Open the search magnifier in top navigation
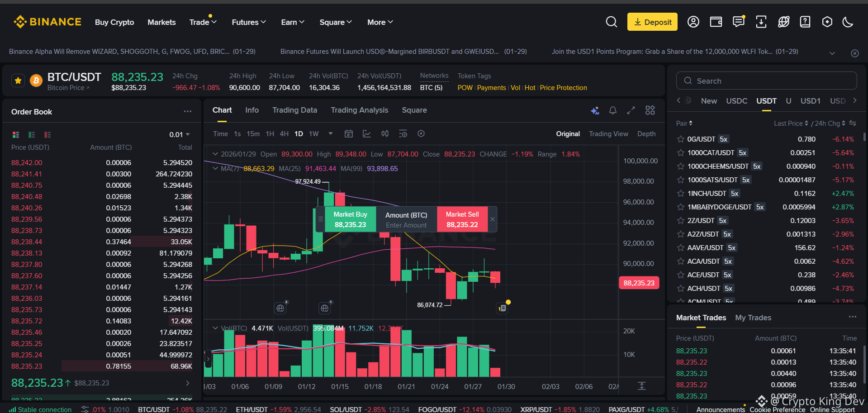Screen dimensions: 868x413 (x=611, y=22)
